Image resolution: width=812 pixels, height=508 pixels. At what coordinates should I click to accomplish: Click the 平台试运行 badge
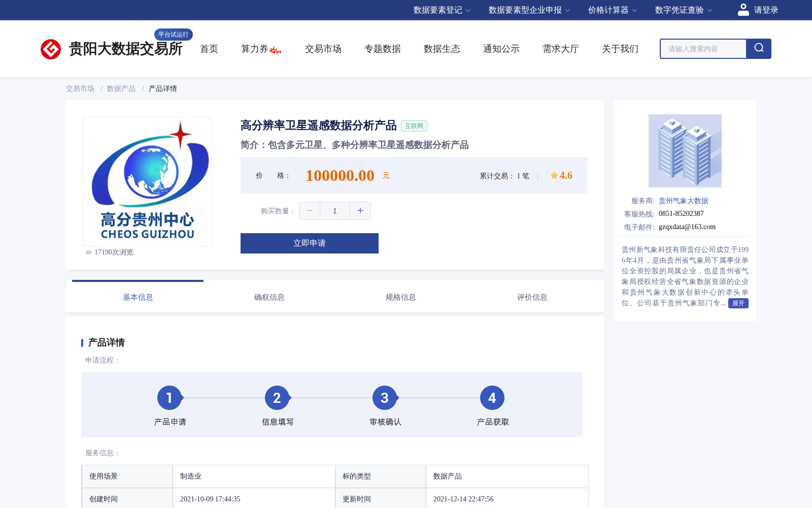point(173,35)
